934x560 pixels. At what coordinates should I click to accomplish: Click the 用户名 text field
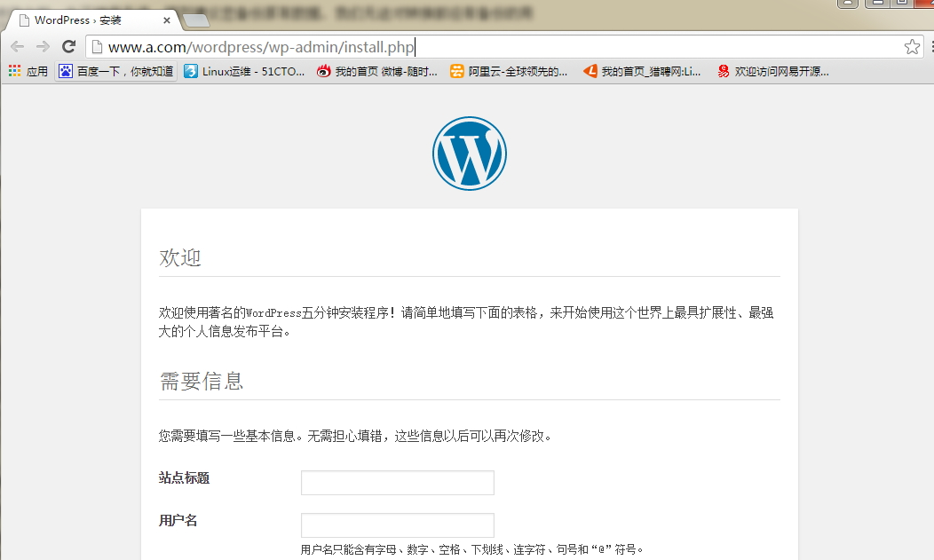(397, 525)
